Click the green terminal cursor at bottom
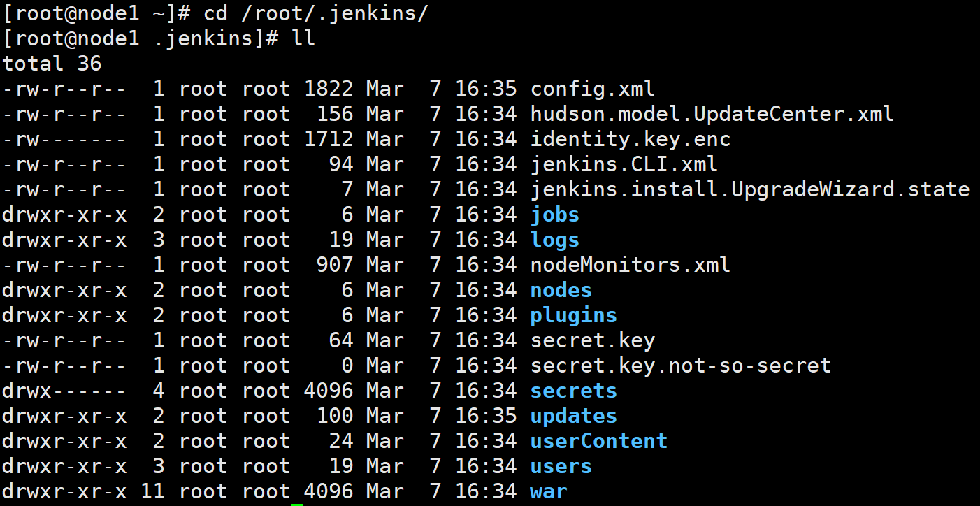Image resolution: width=980 pixels, height=506 pixels. [297, 504]
